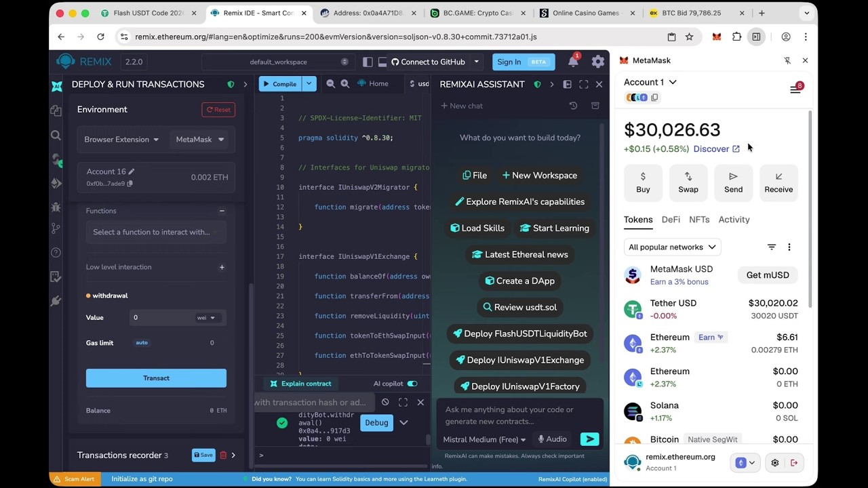The height and width of the screenshot is (488, 868).
Task: Open the plugin manager plug icon
Action: (56, 300)
